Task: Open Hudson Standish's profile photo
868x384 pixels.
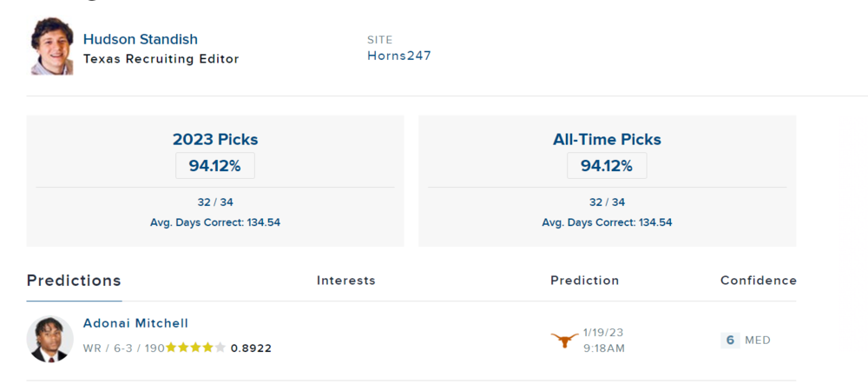Action: tap(51, 47)
